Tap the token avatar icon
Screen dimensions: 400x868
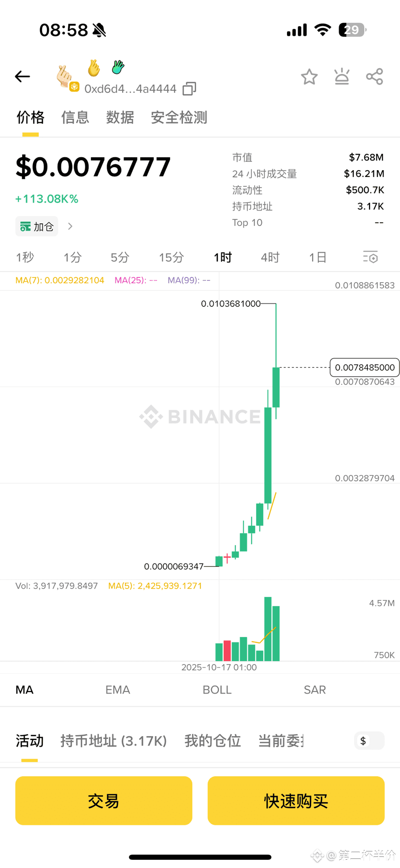tap(66, 77)
